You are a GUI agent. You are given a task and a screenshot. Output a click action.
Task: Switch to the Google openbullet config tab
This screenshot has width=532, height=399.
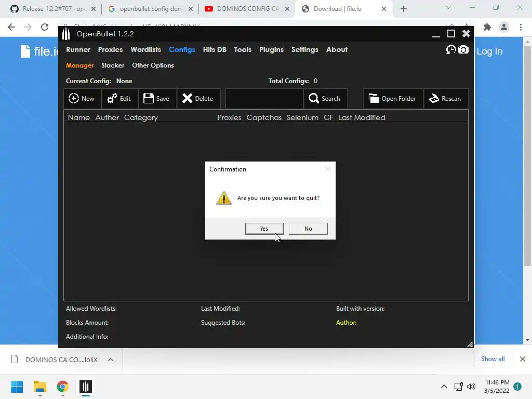[x=150, y=9]
